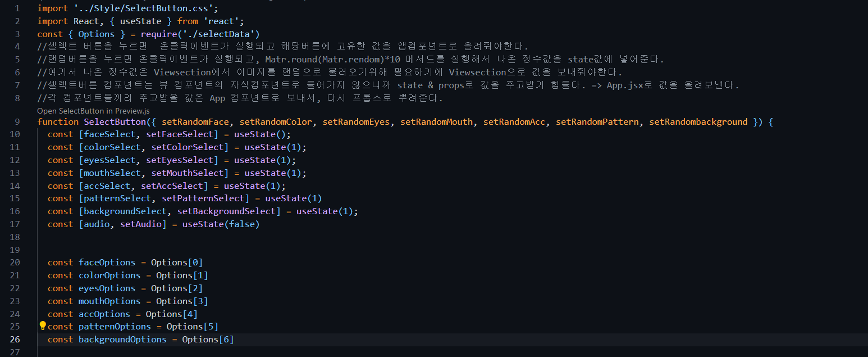Click the faceSelect state variable on line 10
This screenshot has width=868, height=357.
(109, 134)
